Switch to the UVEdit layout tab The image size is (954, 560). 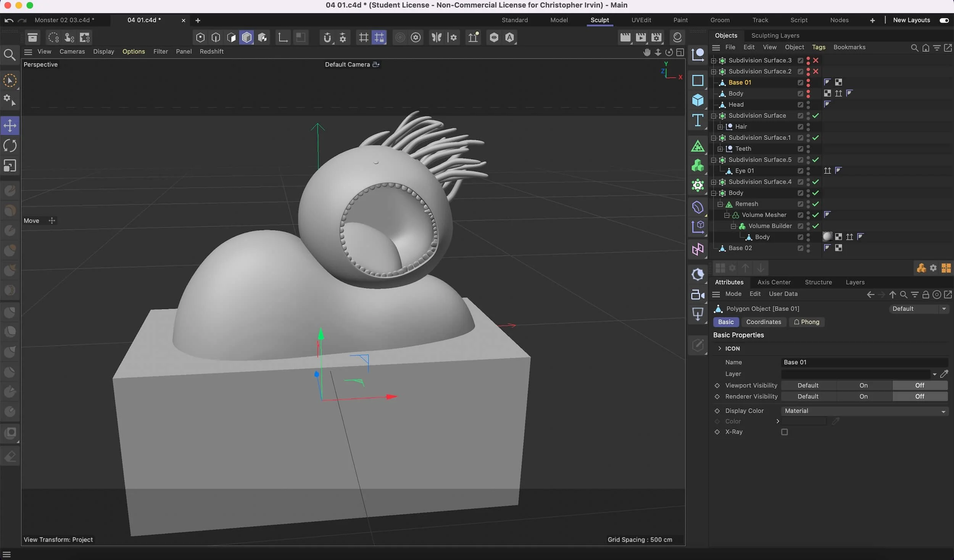641,20
